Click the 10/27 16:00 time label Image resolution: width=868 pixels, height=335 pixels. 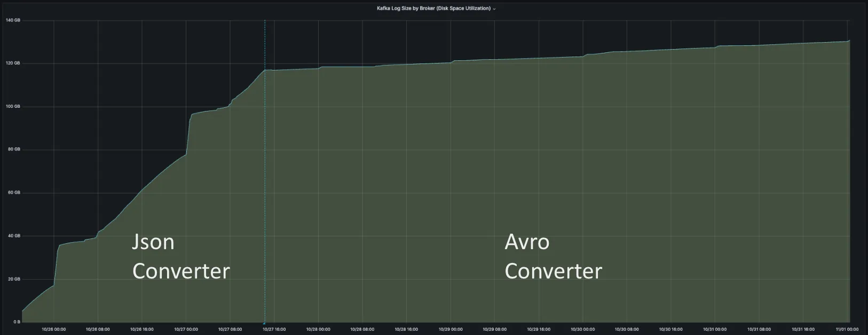(274, 329)
